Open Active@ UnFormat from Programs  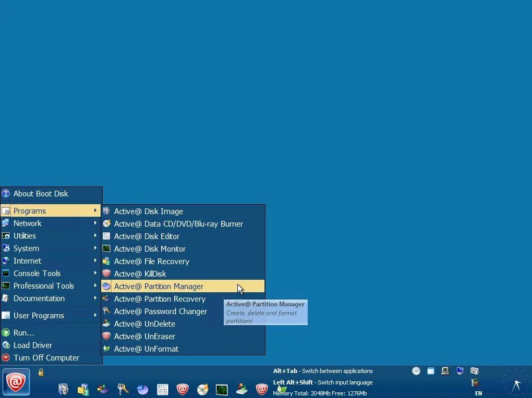pyautogui.click(x=183, y=349)
